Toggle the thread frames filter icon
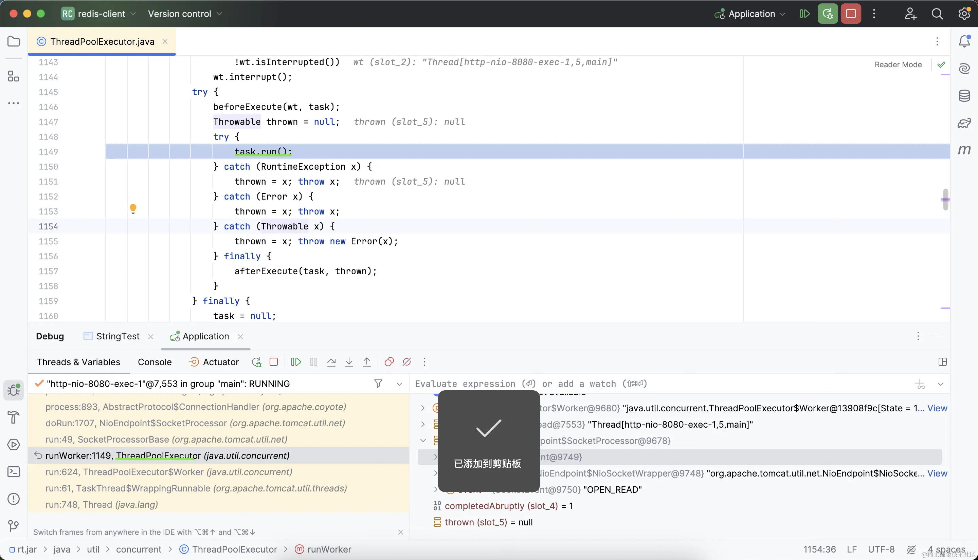 (x=378, y=384)
